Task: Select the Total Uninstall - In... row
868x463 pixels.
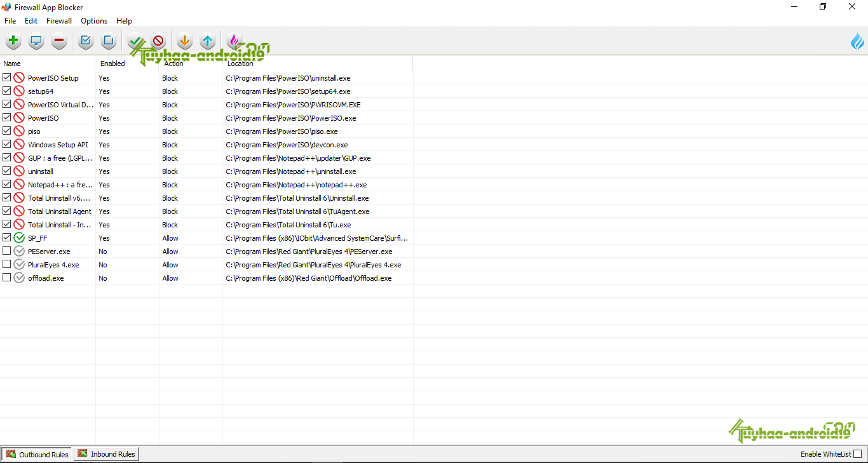Action: 207,225
